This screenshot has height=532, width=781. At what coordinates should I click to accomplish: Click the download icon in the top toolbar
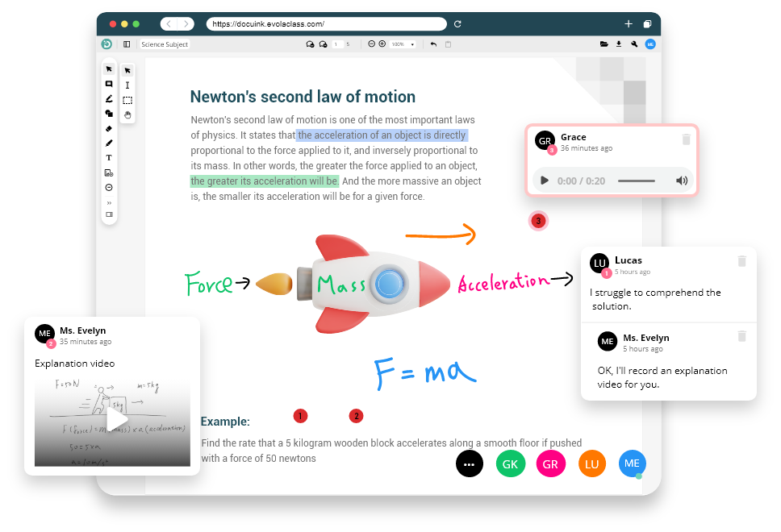[x=619, y=44]
